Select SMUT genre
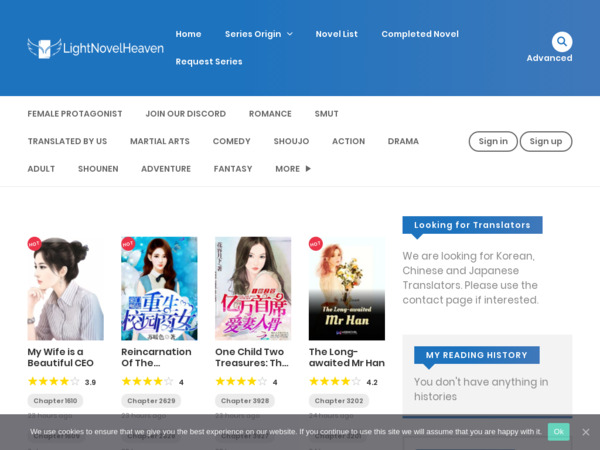The image size is (600, 450). 326,114
